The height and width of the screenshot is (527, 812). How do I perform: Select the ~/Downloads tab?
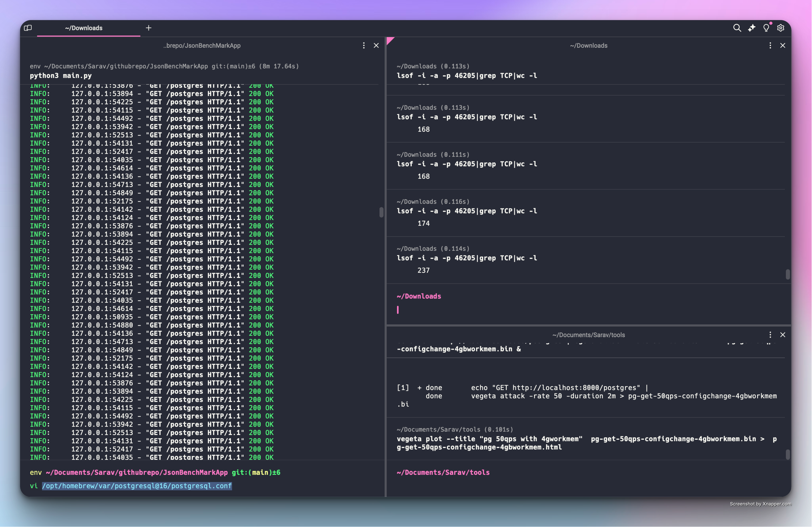point(88,28)
